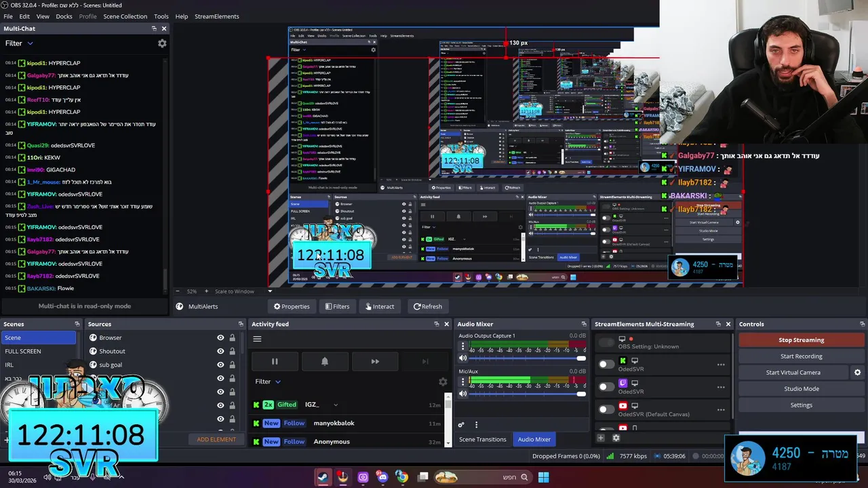Click Start Recording
The image size is (868, 488).
pyautogui.click(x=802, y=357)
